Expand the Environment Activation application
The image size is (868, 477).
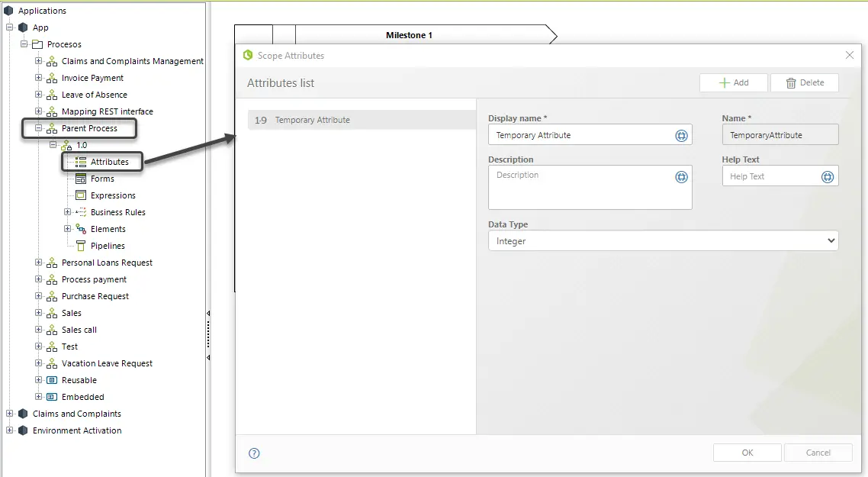click(9, 430)
